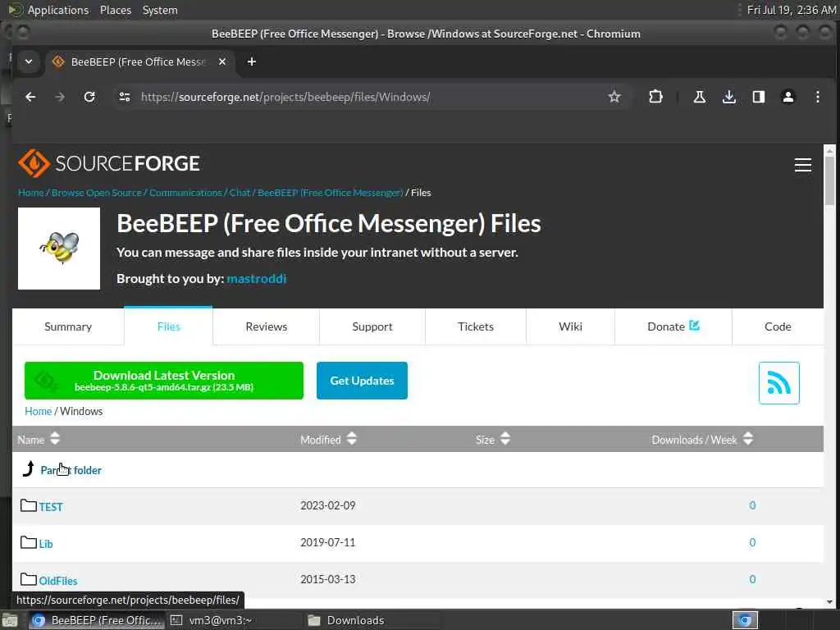Open a new browser tab
Screen dimensions: 840x630
251,62
